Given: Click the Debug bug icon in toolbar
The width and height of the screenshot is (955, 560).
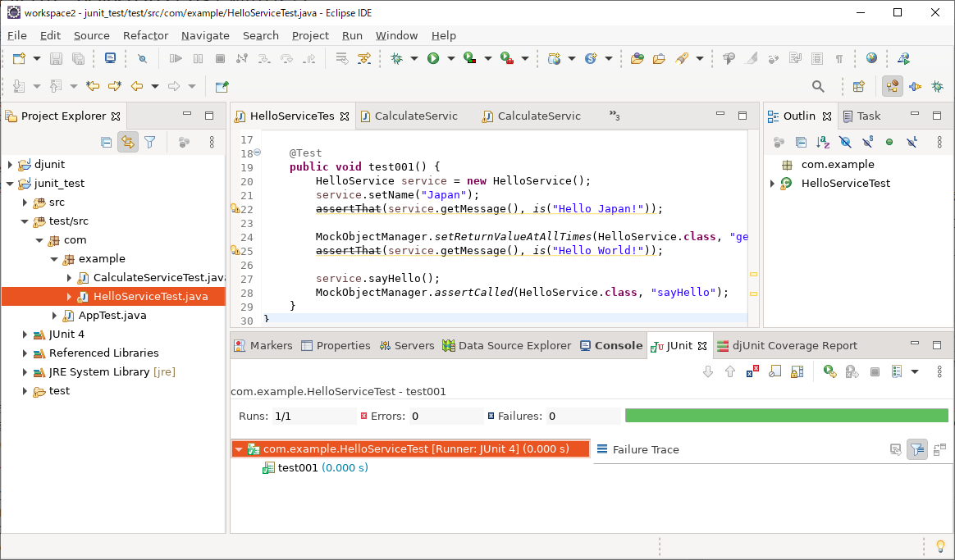Looking at the screenshot, I should pyautogui.click(x=397, y=58).
